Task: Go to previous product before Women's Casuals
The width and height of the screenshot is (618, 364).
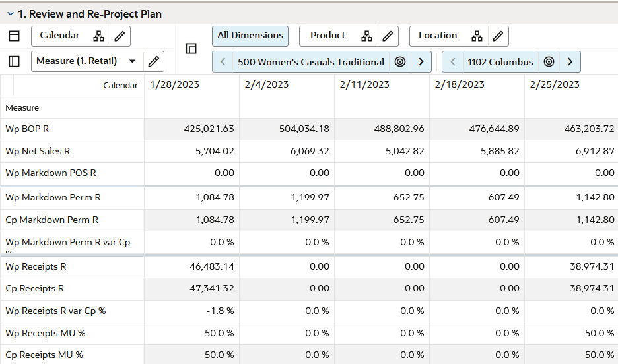Action: point(223,62)
